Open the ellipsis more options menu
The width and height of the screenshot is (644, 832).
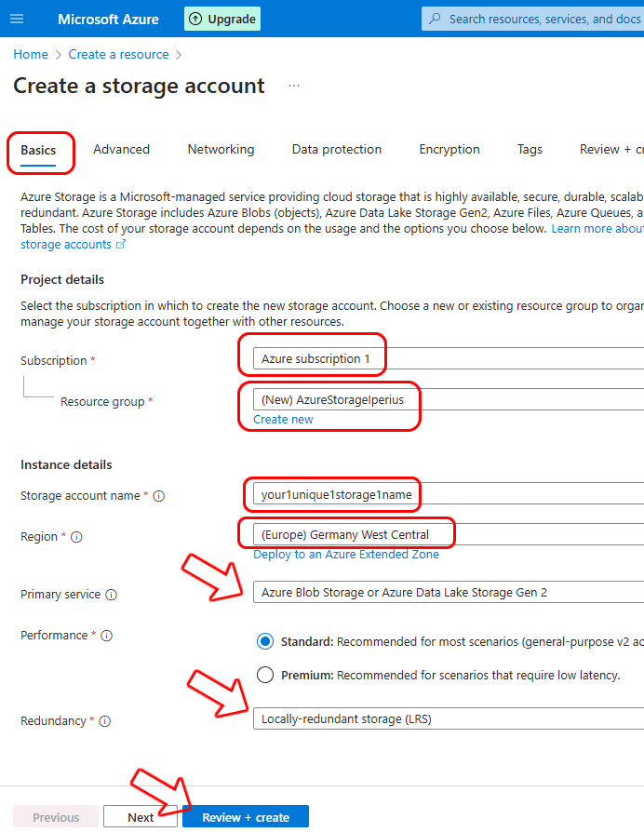coord(294,86)
